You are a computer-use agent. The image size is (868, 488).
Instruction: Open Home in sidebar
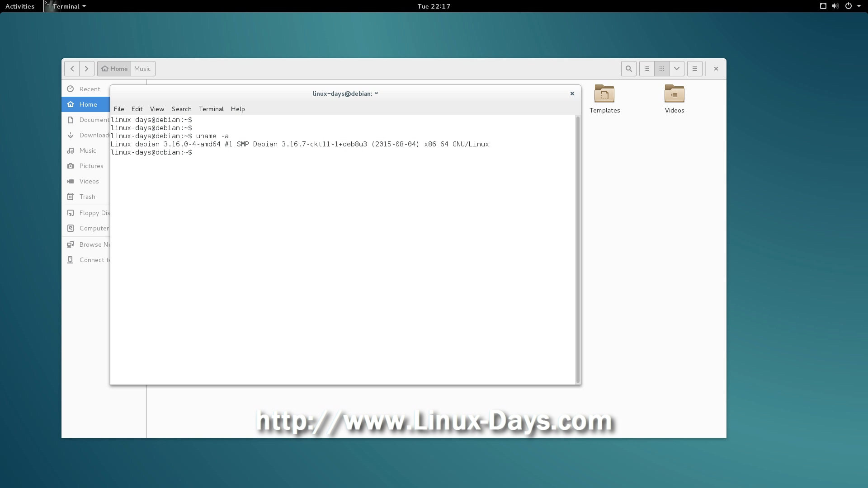coord(86,104)
